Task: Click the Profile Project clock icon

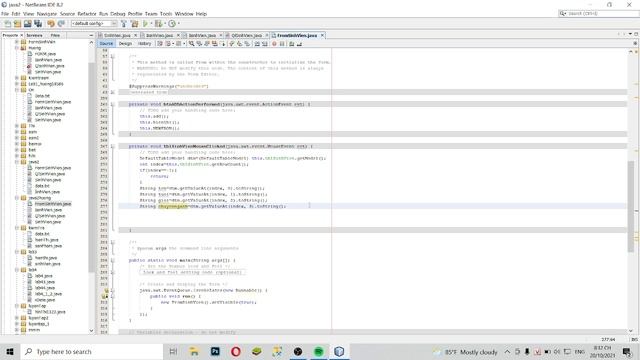Action: click(172, 24)
